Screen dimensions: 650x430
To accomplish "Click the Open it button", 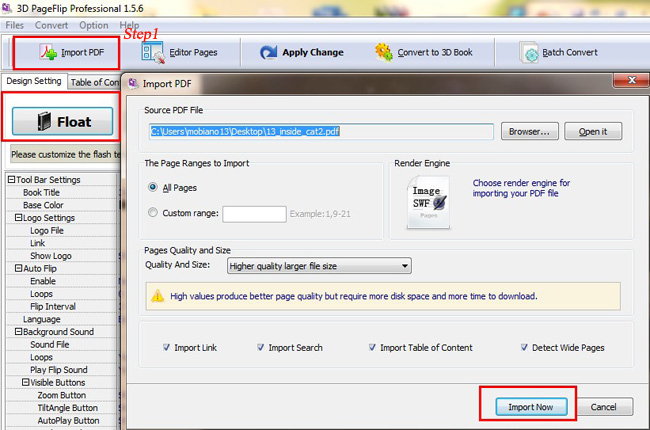I will [593, 131].
